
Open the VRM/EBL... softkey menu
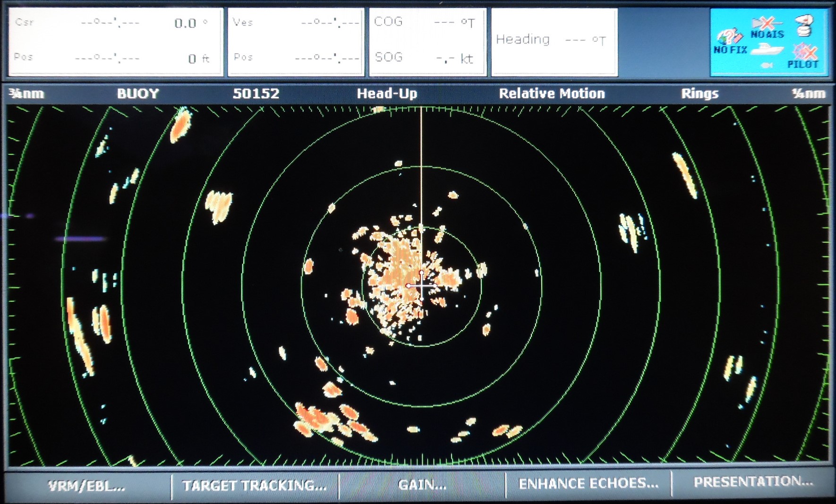(x=87, y=486)
